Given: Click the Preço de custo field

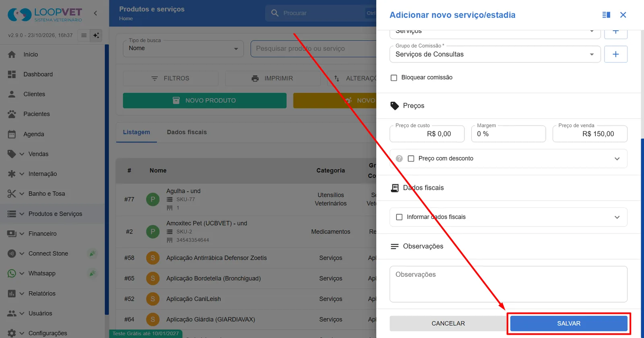Looking at the screenshot, I should click(x=427, y=134).
